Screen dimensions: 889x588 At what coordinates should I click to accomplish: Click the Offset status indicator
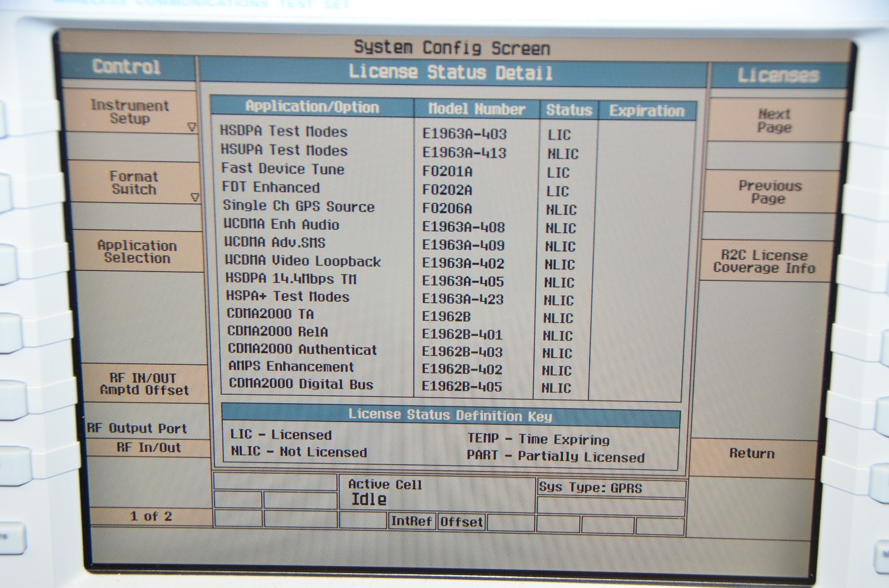click(x=461, y=522)
